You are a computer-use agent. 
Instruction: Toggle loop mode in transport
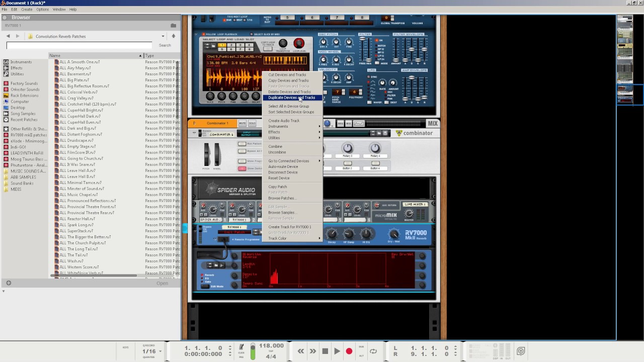(373, 351)
